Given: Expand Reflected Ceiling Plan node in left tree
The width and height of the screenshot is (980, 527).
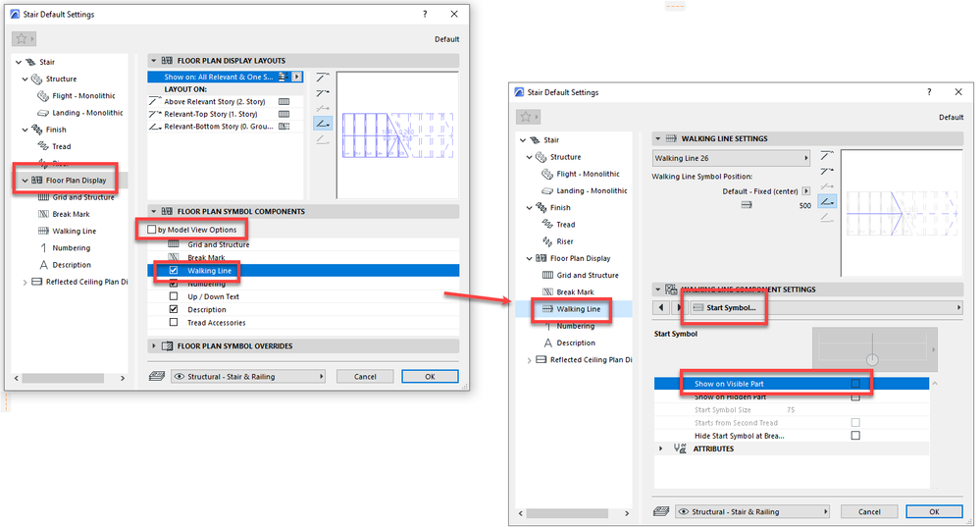Looking at the screenshot, I should click(25, 282).
